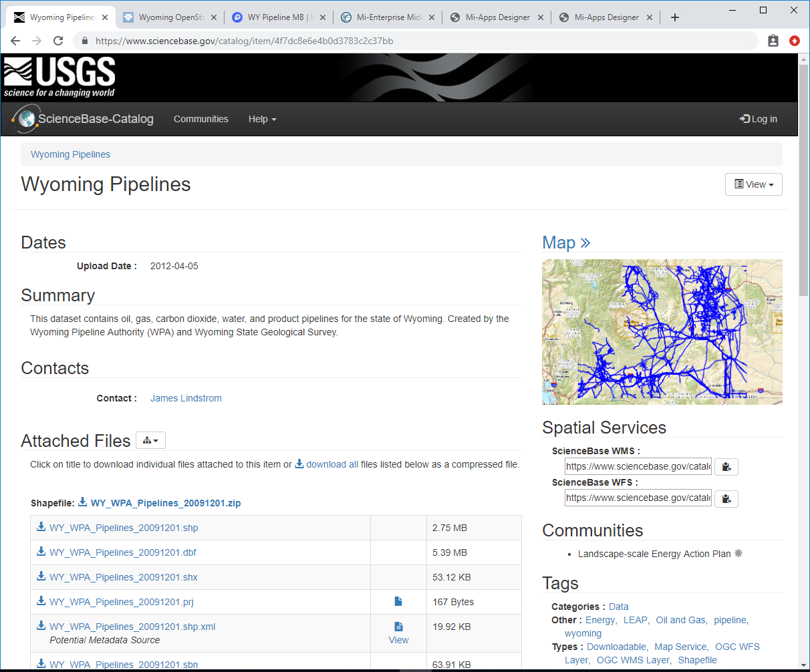Screen dimensions: 810x672
Task: Open the James Lindstrom contact link
Action: click(x=186, y=398)
